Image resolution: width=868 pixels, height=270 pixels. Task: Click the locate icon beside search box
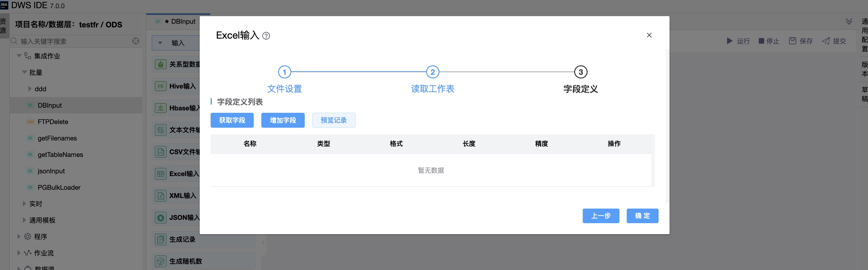tap(135, 41)
